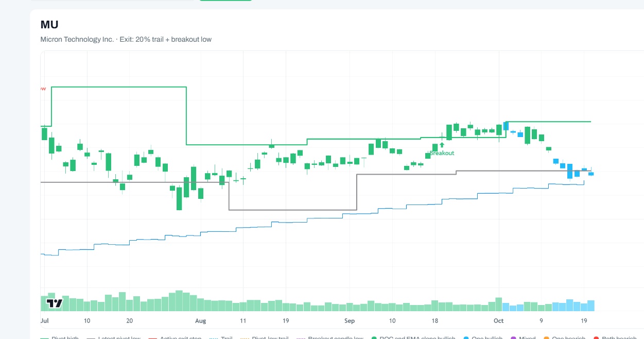Click the 'Active exit stop' legend entry
Screen dimensions: 644x339
175,338
